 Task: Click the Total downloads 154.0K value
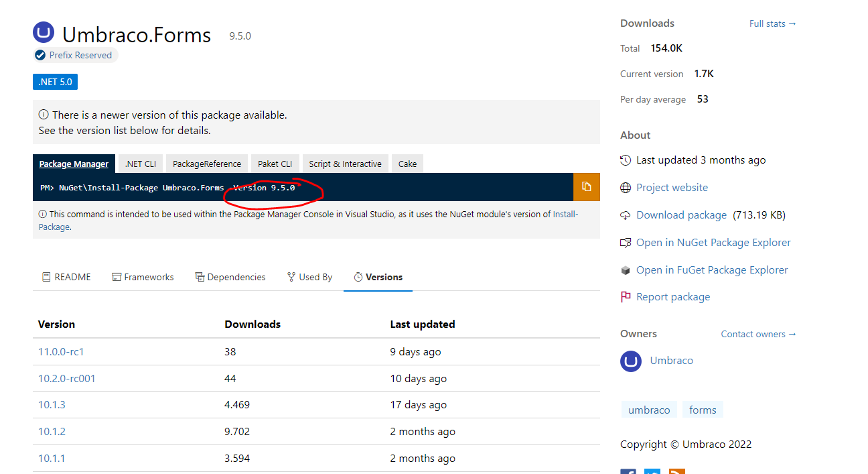pos(666,48)
